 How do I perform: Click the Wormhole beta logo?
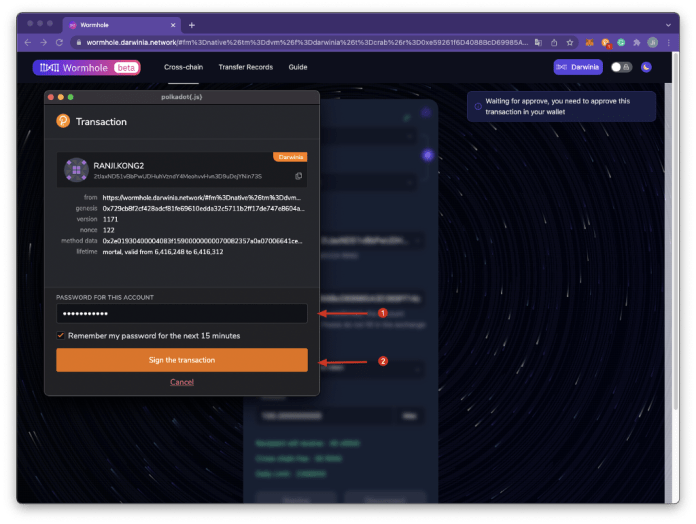[87, 67]
